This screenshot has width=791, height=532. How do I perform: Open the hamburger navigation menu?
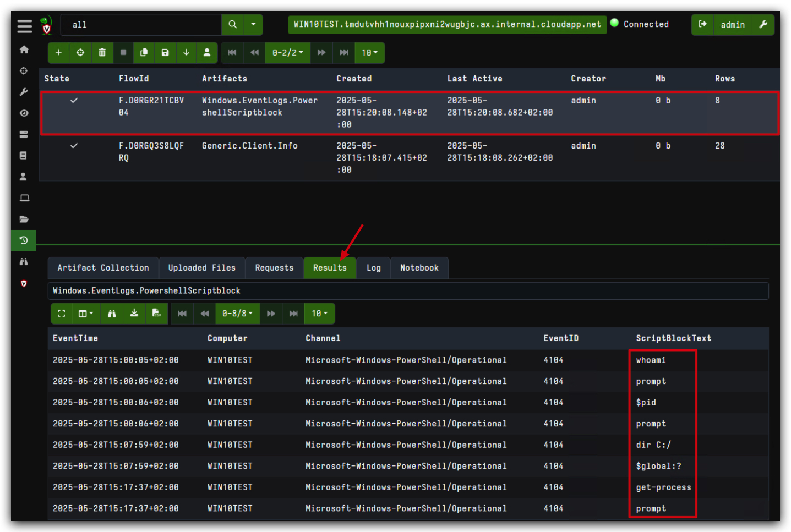(x=24, y=26)
